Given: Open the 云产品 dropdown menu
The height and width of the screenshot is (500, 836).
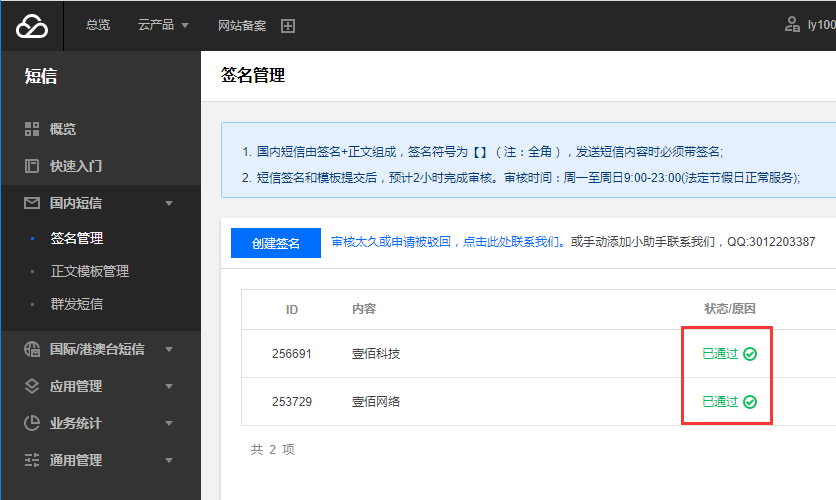Looking at the screenshot, I should pyautogui.click(x=163, y=26).
